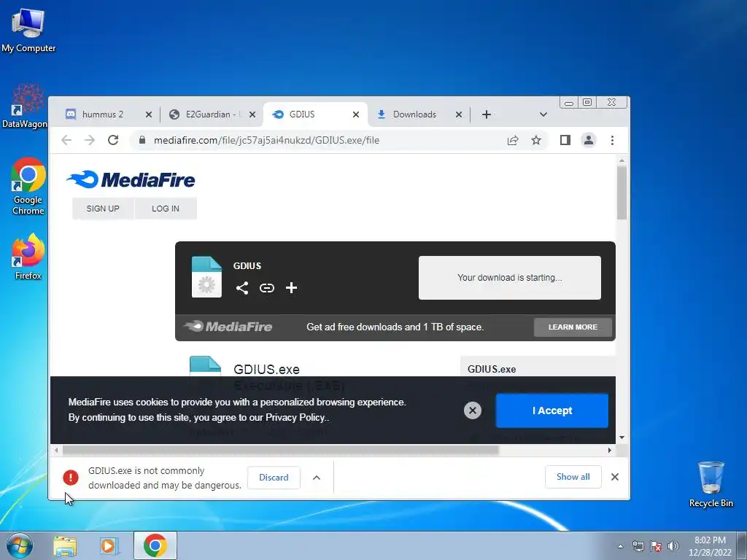The image size is (747, 560).
Task: Toggle Chrome side panel
Action: [x=565, y=140]
